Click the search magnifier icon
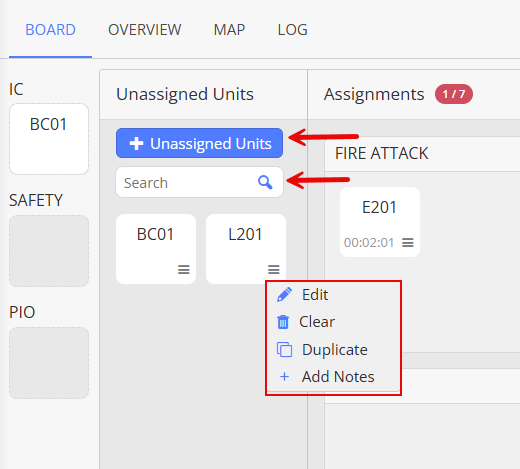 265,182
